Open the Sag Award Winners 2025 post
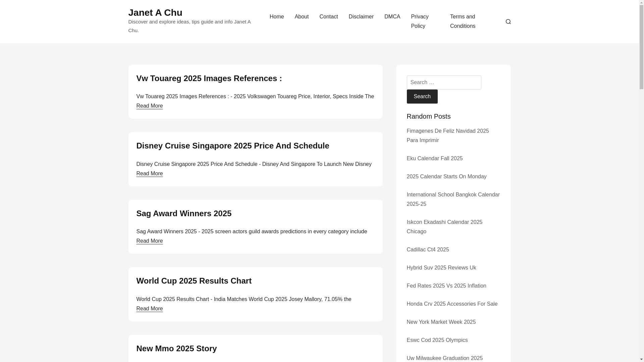Image resolution: width=644 pixels, height=362 pixels. [183, 214]
